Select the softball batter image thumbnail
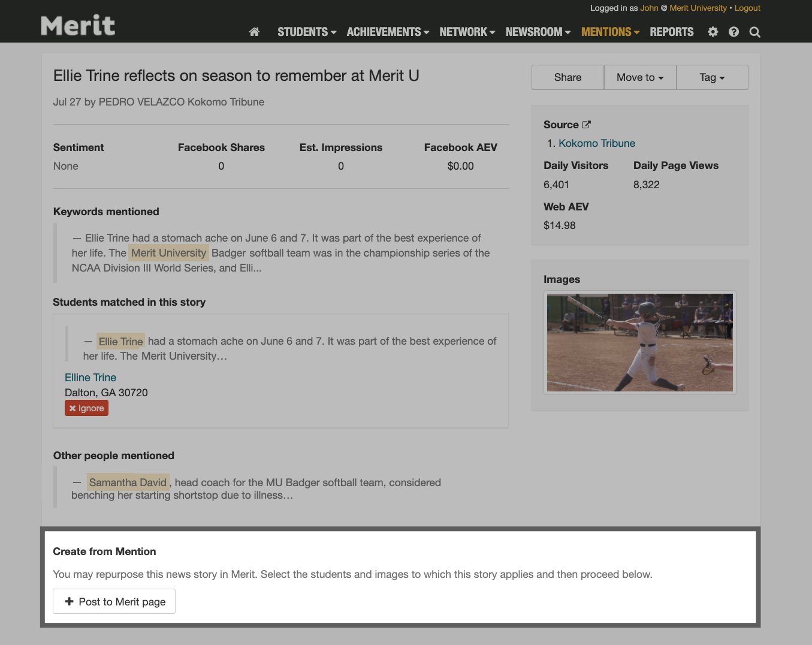The width and height of the screenshot is (812, 645). pyautogui.click(x=639, y=342)
